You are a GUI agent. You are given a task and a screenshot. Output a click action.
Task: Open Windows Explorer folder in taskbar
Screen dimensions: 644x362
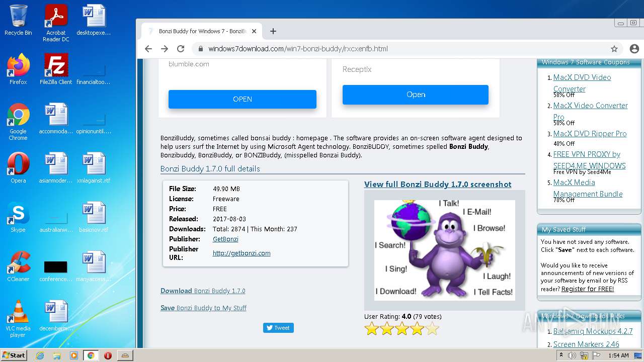[57, 355]
